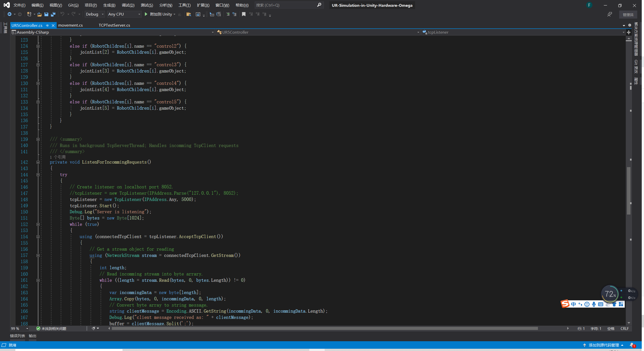Collapse the ListenForIncommingRequests method fold
This screenshot has width=644, height=351.
(38, 162)
